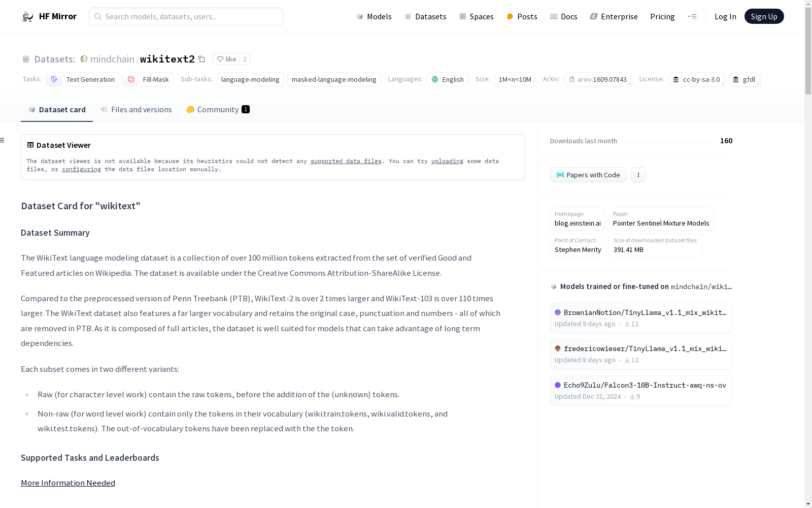The height and width of the screenshot is (508, 812).
Task: Open the BrownianNotion TinyLlama model card
Action: pos(641,318)
